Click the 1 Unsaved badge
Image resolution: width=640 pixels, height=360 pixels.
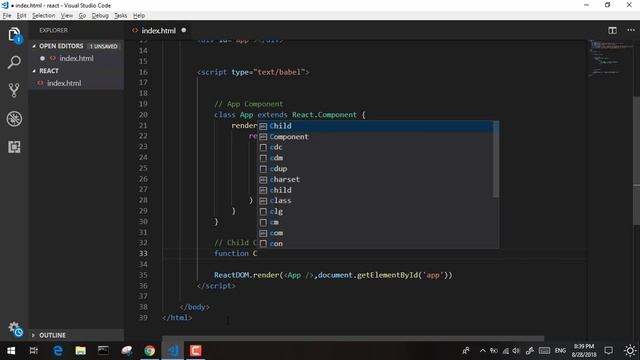(103, 46)
